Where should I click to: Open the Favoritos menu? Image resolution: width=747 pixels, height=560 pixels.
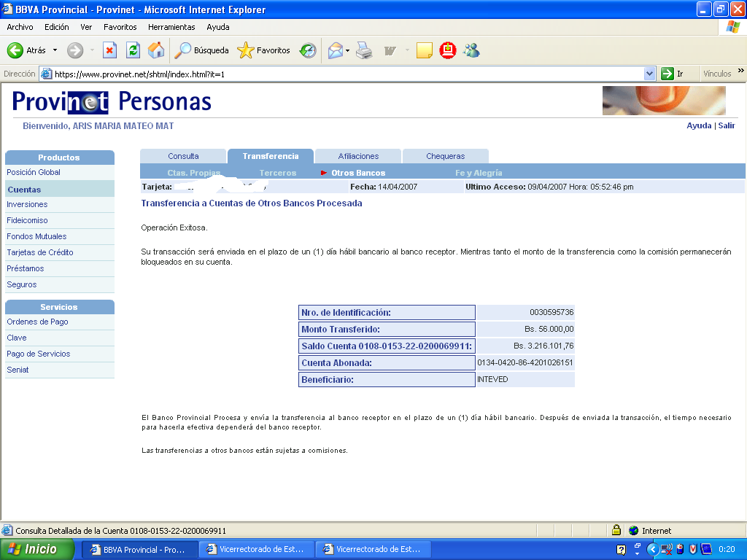(x=120, y=27)
